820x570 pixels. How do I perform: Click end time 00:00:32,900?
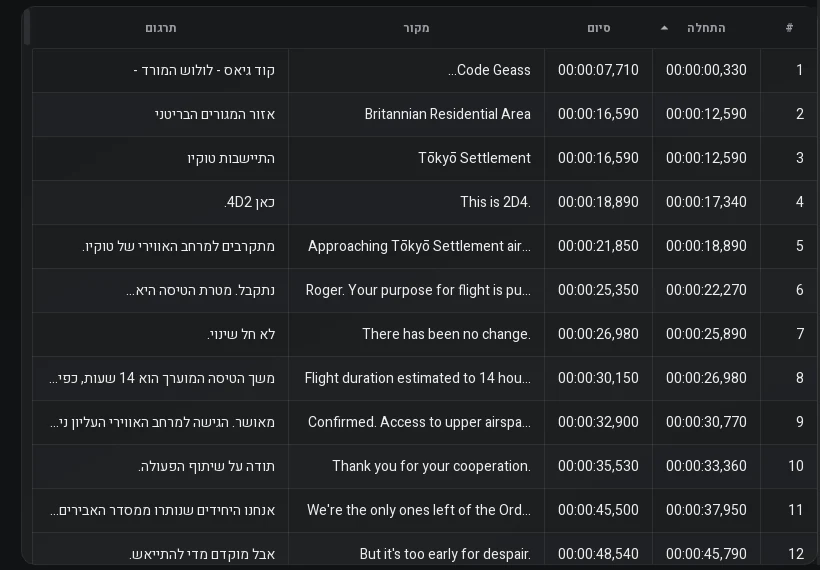point(598,421)
